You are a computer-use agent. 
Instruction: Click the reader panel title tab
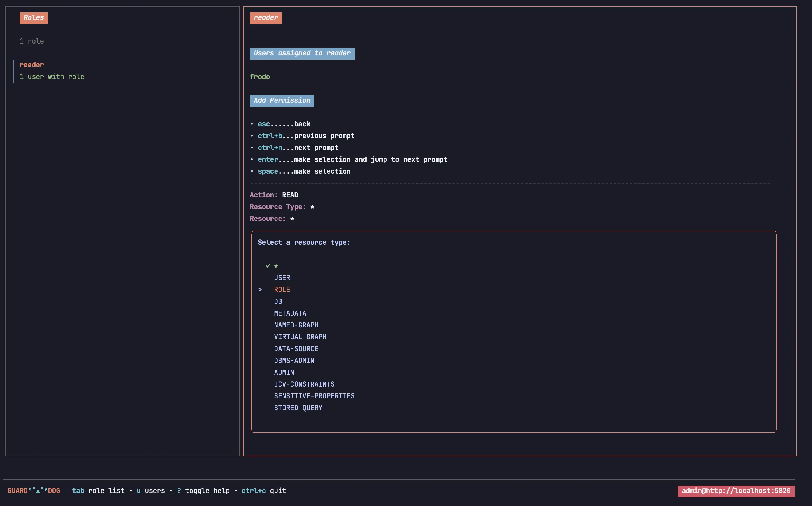[266, 18]
